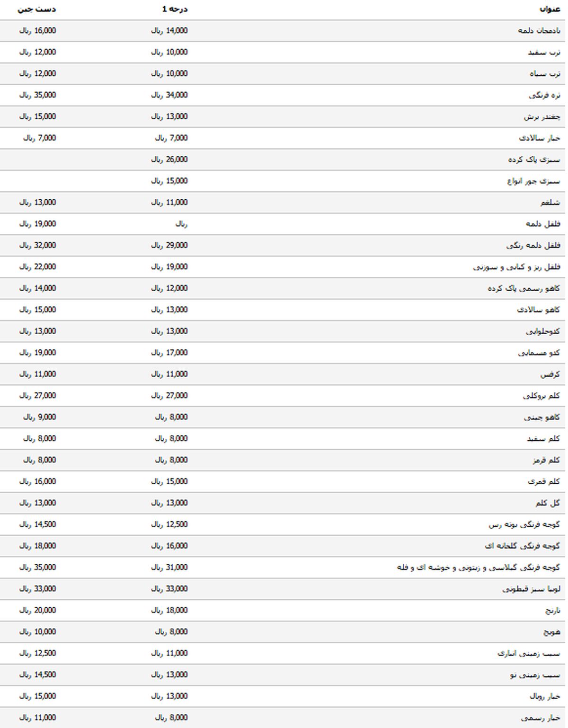
Task: Click the سبزی پاک کرده item name
Action: [534, 160]
